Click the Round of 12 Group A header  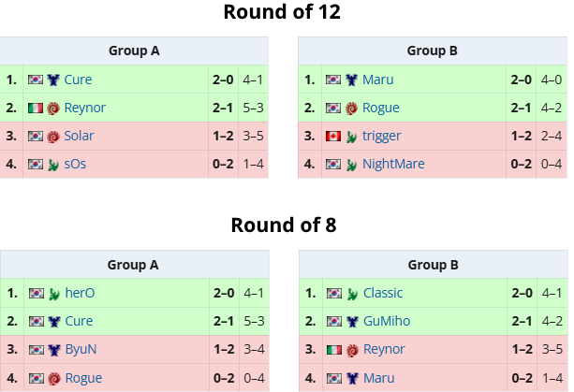click(x=134, y=51)
